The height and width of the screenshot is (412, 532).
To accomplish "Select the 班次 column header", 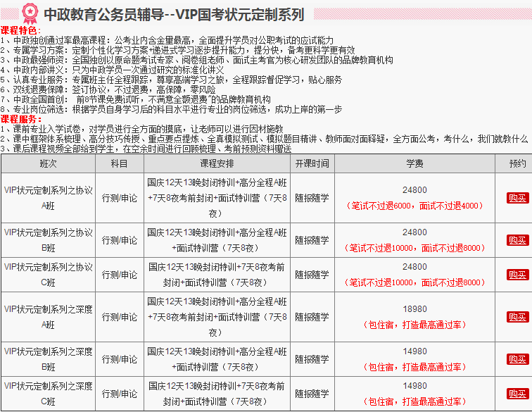I will coord(48,163).
